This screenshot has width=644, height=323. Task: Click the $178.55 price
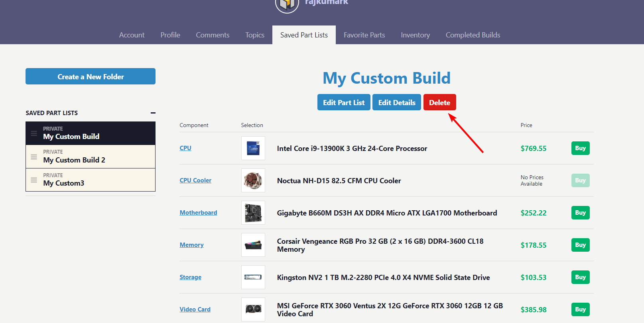tap(534, 245)
